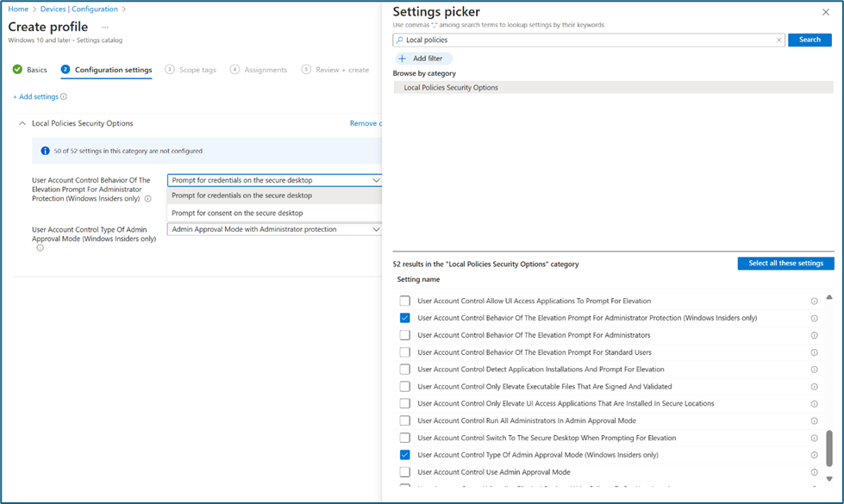The image size is (844, 504).
Task: Collapse Local Policies Security Options section
Action: pos(22,123)
